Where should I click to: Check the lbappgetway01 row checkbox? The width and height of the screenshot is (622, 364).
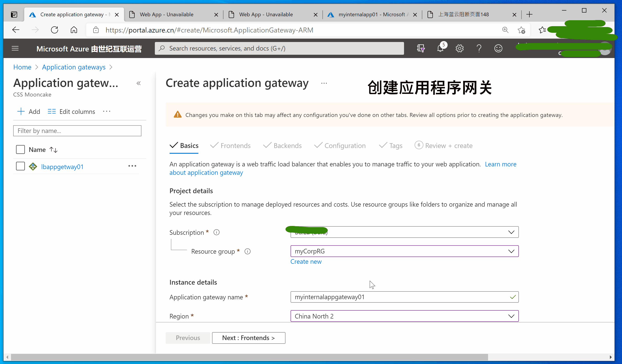pyautogui.click(x=20, y=166)
